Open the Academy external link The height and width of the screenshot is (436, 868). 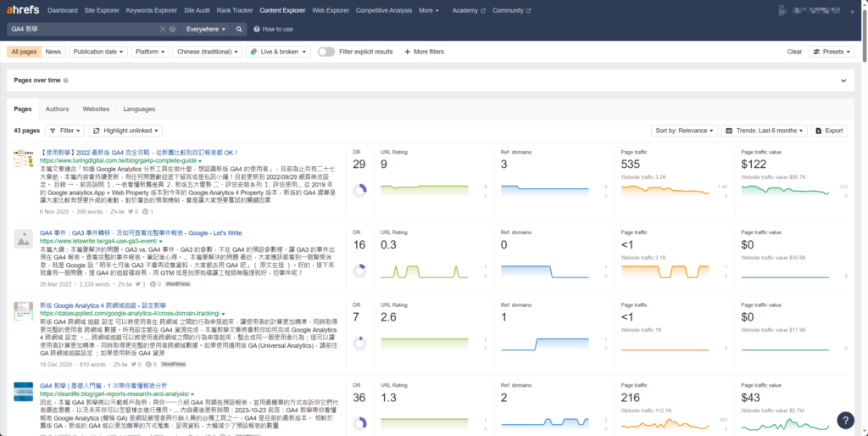point(468,10)
